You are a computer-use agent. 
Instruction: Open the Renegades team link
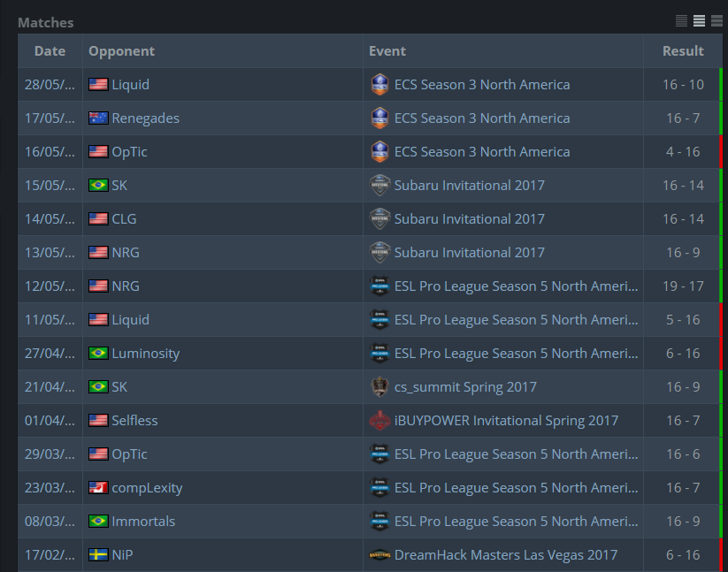click(145, 118)
